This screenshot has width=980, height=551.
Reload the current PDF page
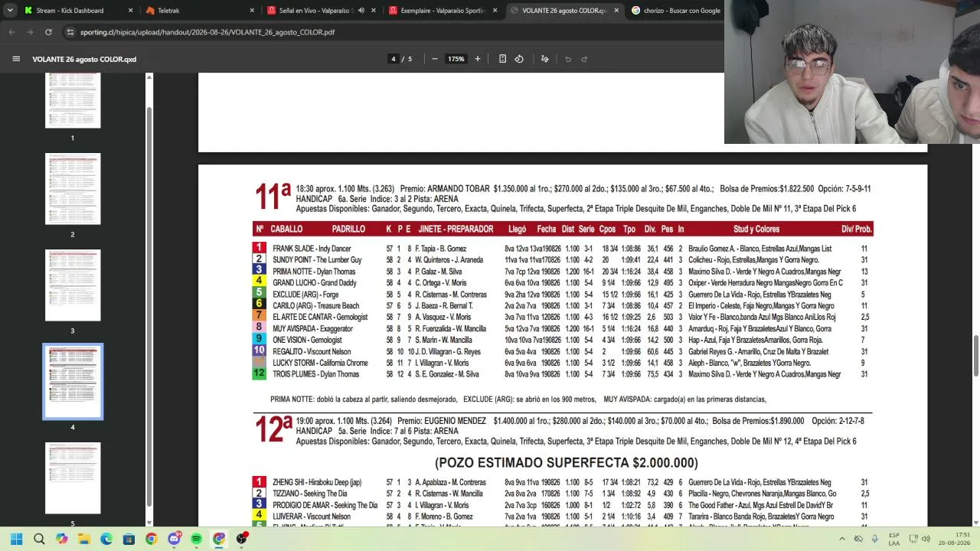[48, 32]
